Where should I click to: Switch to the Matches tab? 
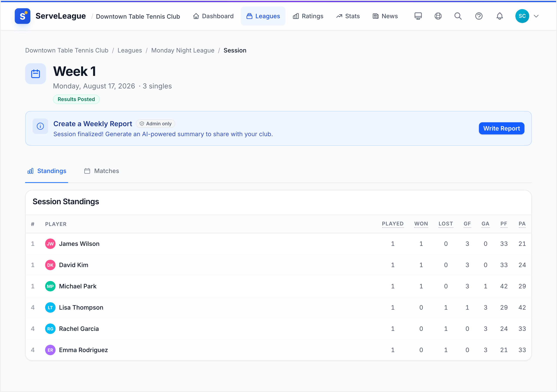coord(102,171)
